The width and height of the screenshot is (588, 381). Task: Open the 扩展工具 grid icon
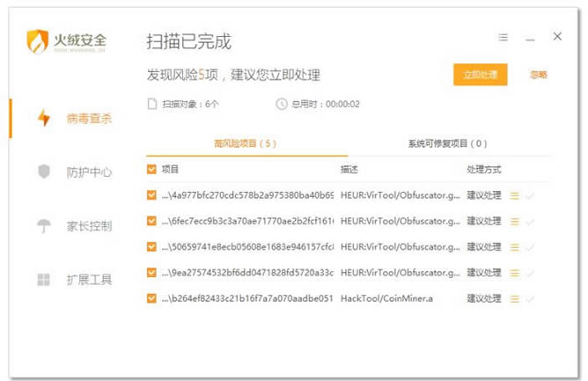click(43, 280)
